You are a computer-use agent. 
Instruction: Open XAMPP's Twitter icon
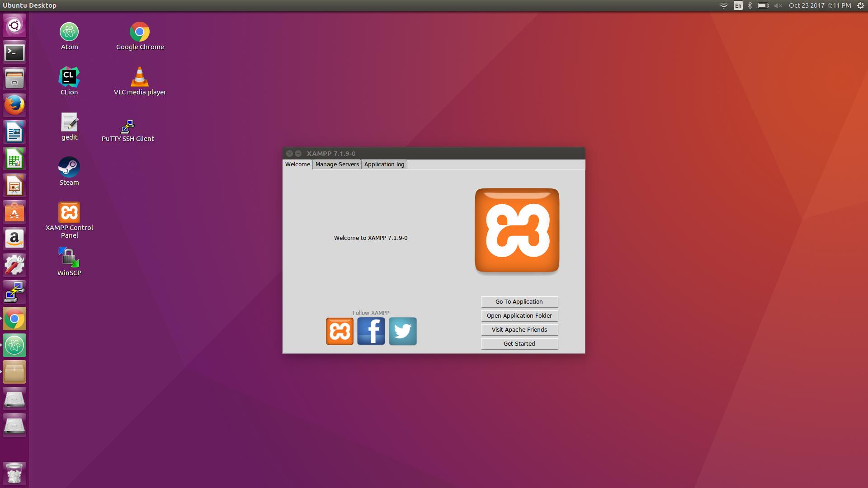[402, 331]
